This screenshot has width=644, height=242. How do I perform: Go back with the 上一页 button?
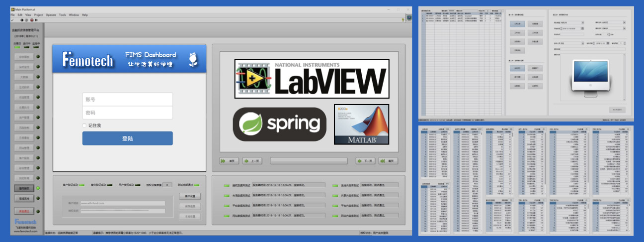pos(252,161)
